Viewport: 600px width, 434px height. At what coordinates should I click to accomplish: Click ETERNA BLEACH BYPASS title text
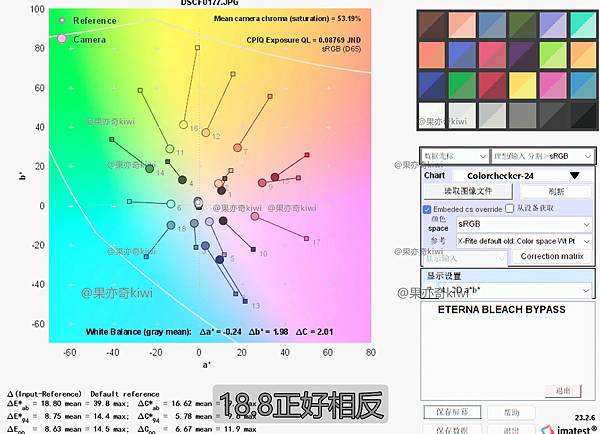[x=501, y=309]
